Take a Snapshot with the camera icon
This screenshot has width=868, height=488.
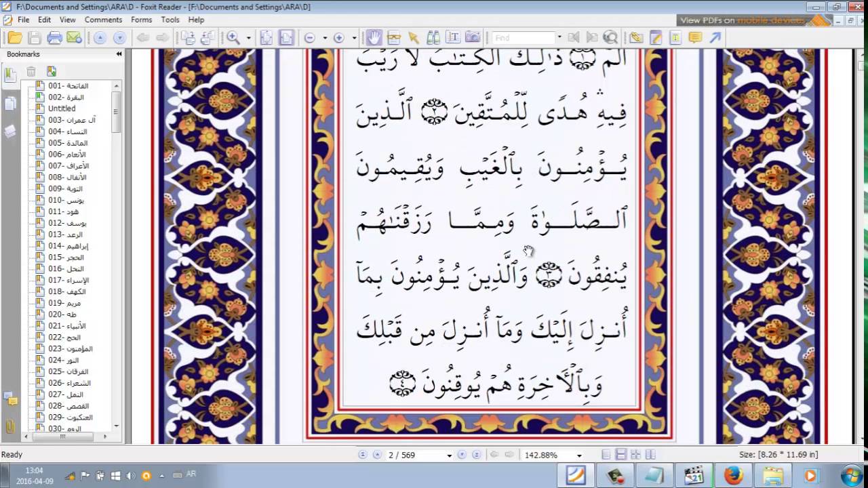click(473, 38)
